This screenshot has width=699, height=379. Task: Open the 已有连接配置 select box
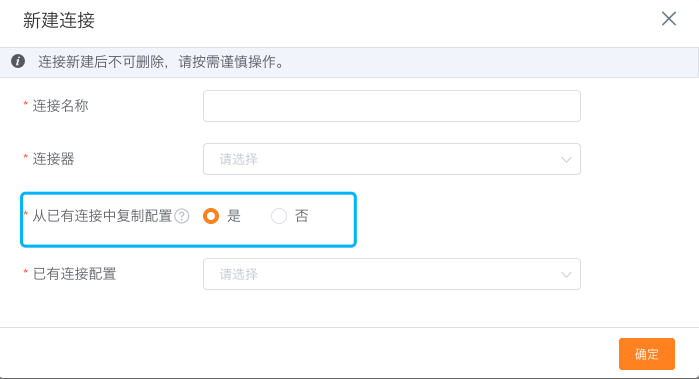pyautogui.click(x=392, y=274)
